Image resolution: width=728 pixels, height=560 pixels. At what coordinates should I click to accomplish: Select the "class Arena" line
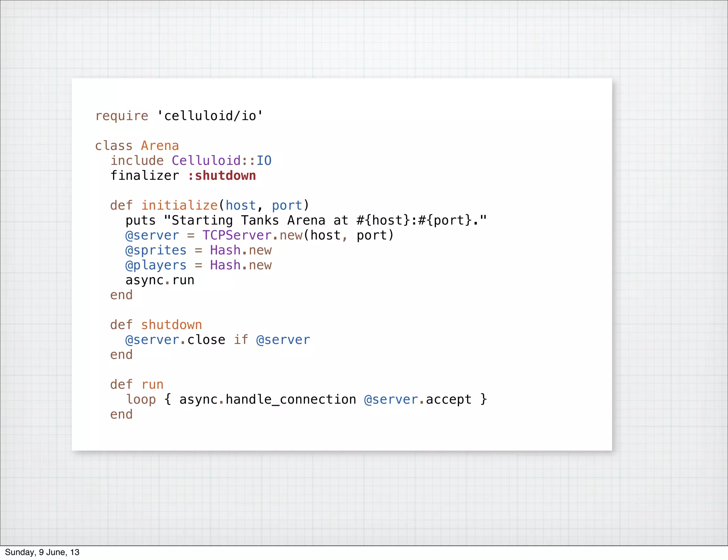[137, 146]
